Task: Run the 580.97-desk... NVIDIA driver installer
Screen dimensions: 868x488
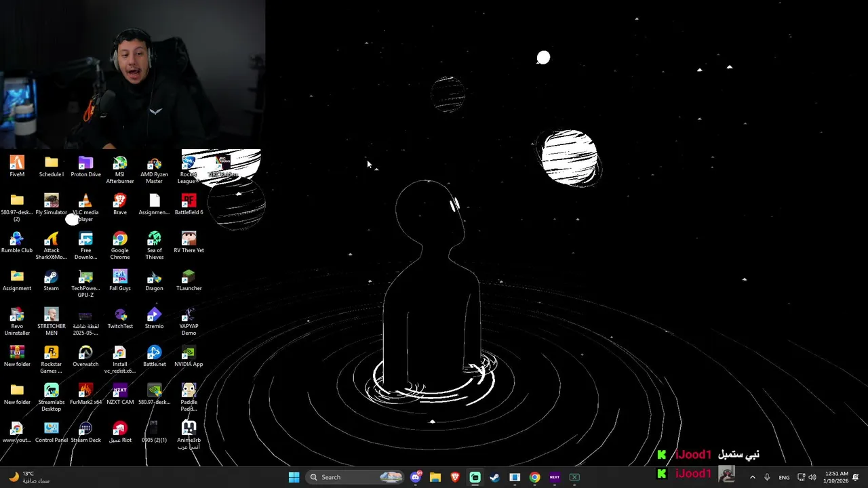Action: [x=155, y=394]
